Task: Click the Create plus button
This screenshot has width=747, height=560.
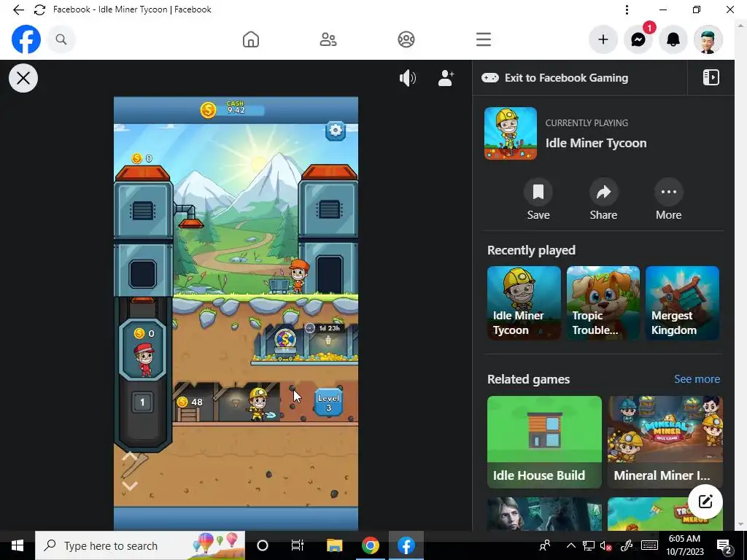Action: point(603,39)
